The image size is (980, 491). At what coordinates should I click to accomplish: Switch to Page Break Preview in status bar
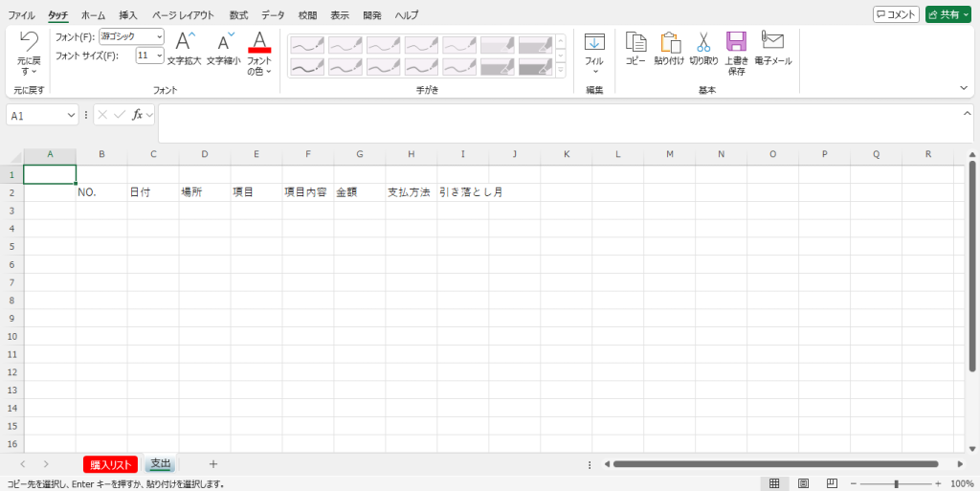pyautogui.click(x=833, y=483)
